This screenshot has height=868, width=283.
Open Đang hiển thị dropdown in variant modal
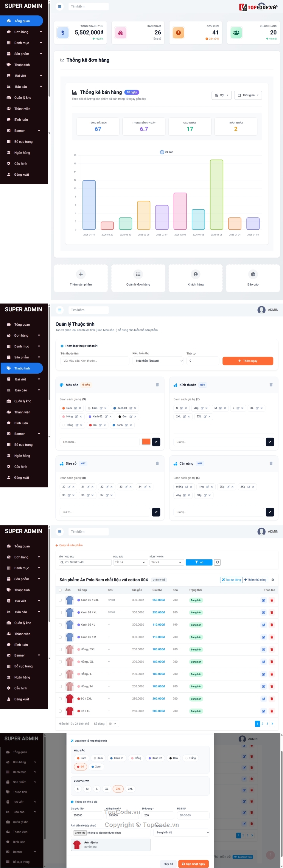(182, 832)
